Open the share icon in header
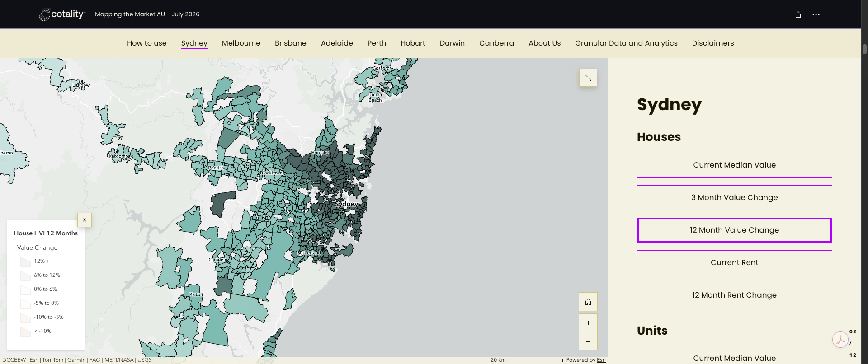Viewport: 868px width, 364px height. [798, 14]
